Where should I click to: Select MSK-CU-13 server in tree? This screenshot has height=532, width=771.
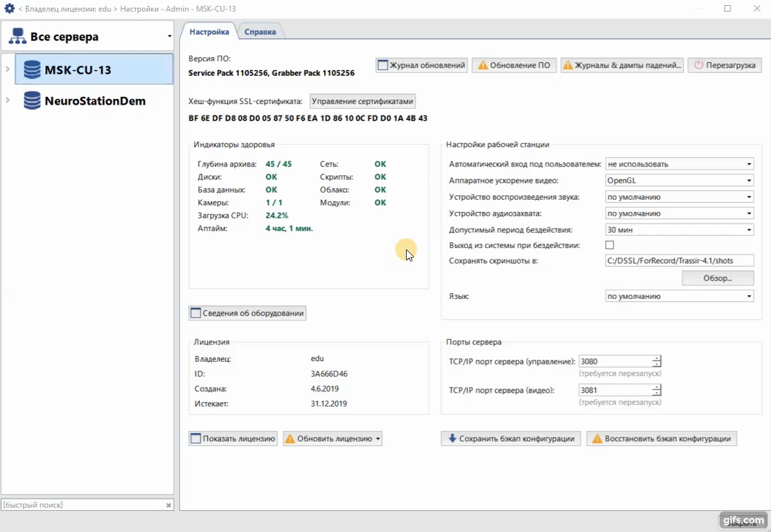(x=94, y=69)
